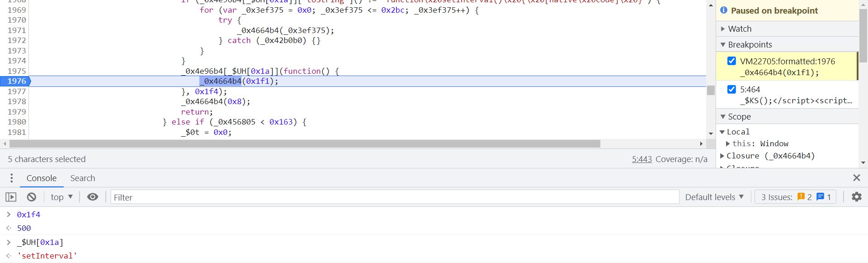This screenshot has height=263, width=868.
Task: Switch to the Search tab
Action: click(83, 178)
